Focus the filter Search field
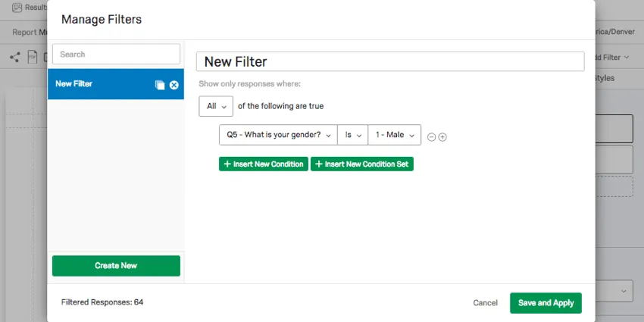644x322 pixels. 116,55
